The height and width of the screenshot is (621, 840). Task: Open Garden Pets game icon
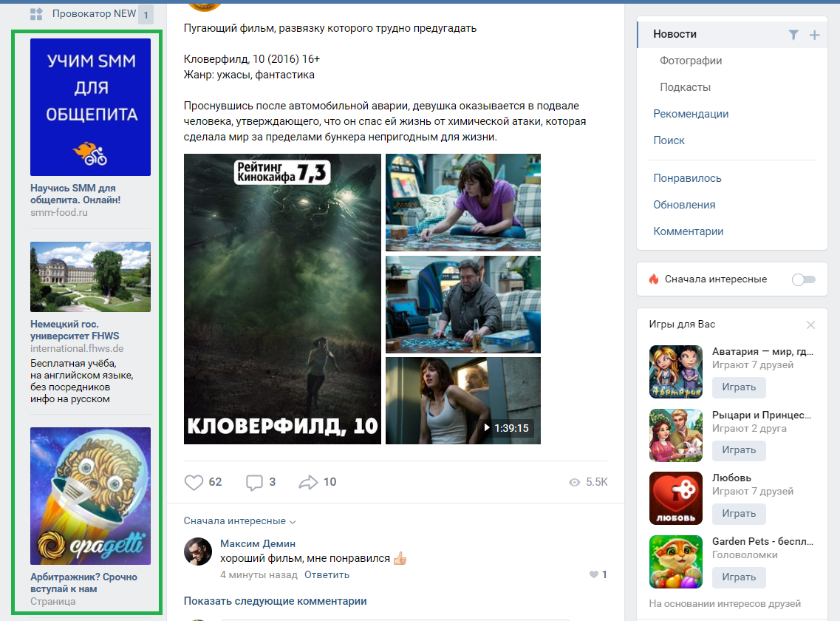tap(675, 561)
